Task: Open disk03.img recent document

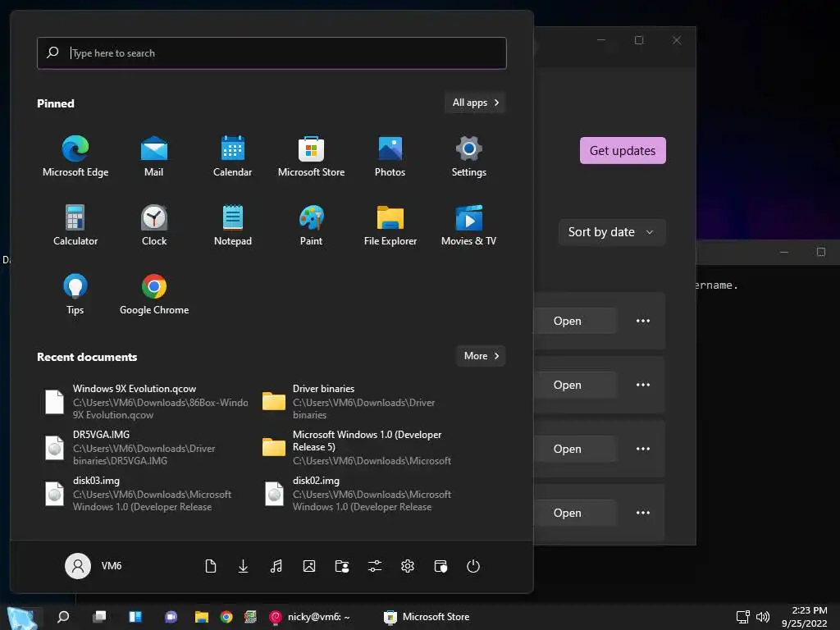Action: click(146, 494)
